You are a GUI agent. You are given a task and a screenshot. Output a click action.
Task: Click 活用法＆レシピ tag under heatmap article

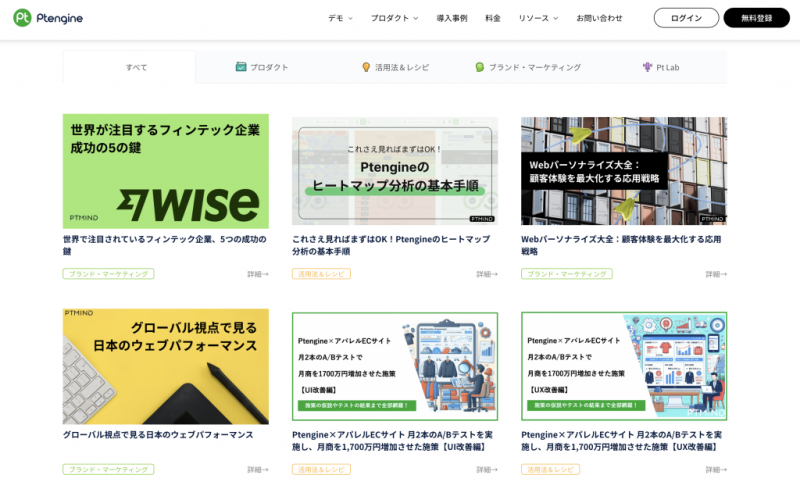(x=321, y=274)
